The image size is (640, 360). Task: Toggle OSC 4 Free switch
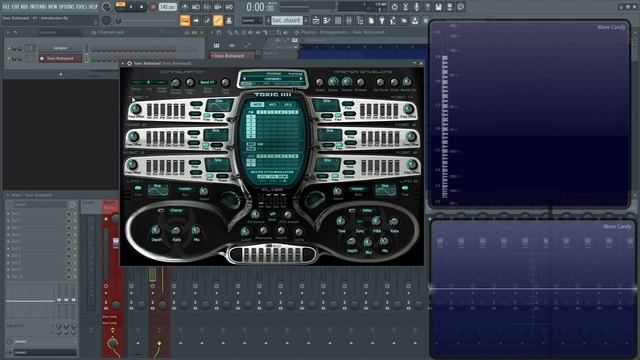338,117
